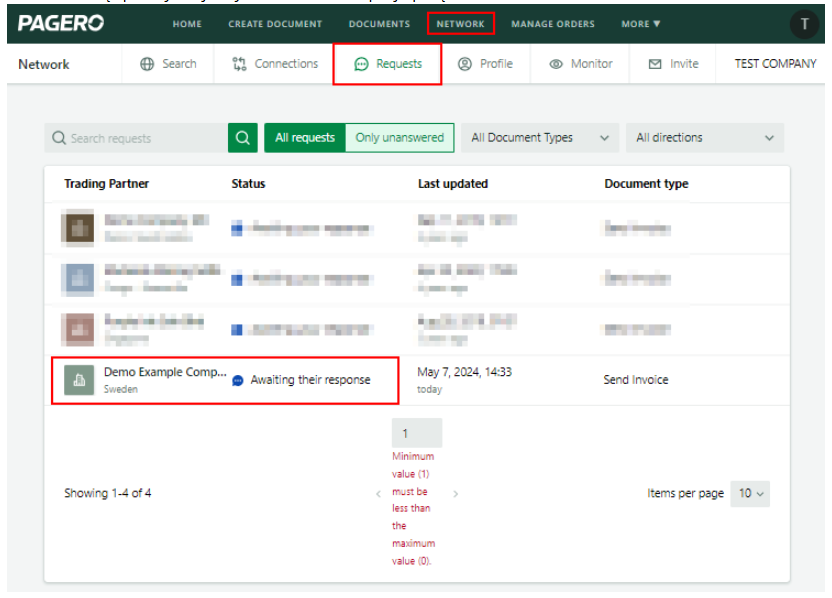832x598 pixels.
Task: Click the Pagero logo
Action: tap(61, 23)
